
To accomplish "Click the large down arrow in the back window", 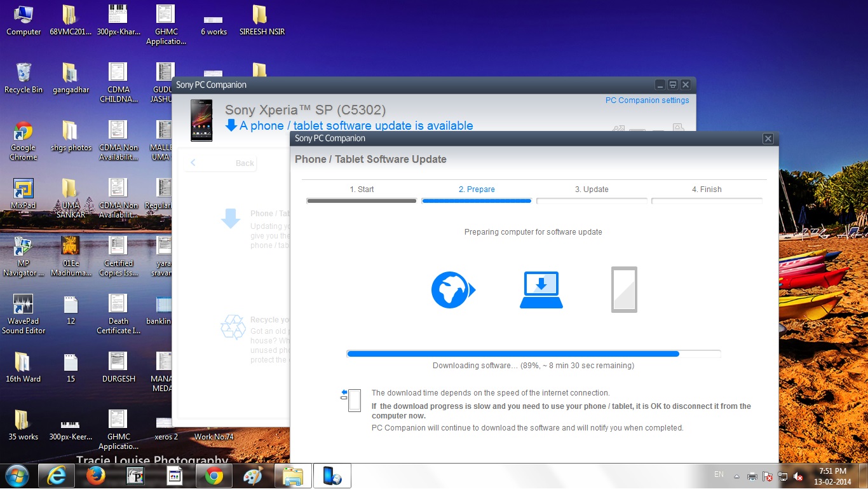I will pyautogui.click(x=230, y=218).
